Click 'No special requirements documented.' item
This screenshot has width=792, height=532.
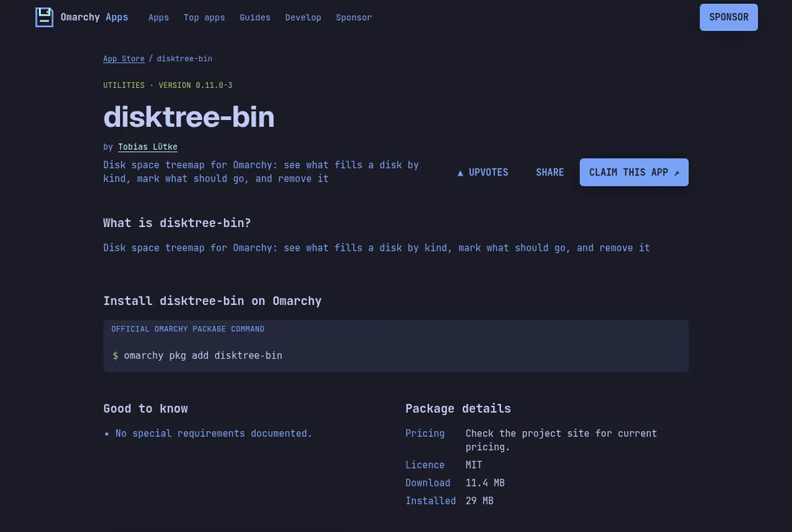point(214,434)
